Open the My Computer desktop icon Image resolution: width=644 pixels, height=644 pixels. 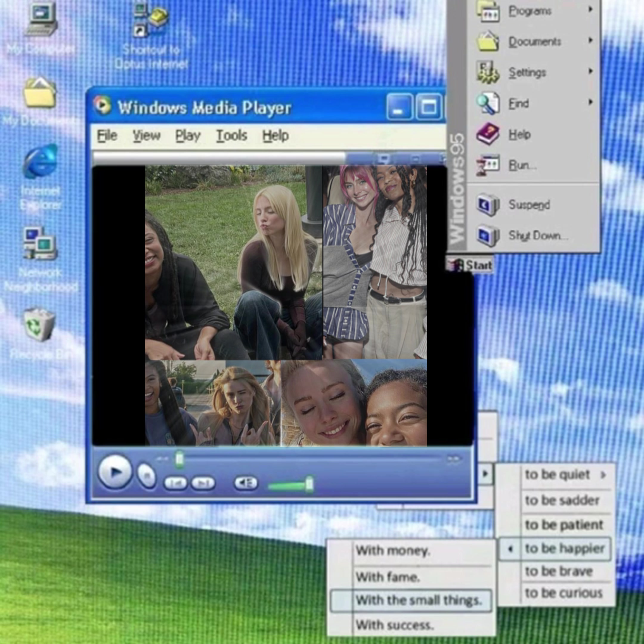pos(41,19)
